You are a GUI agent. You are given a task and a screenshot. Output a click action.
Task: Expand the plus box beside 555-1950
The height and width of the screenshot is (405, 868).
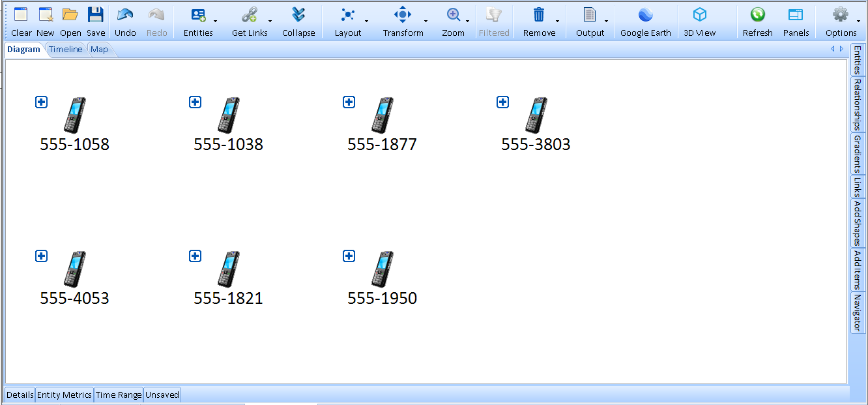tap(349, 256)
